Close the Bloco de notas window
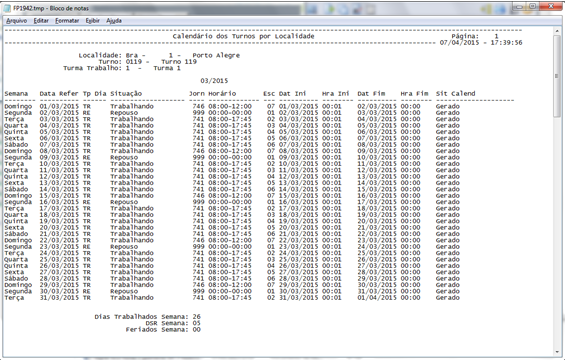This screenshot has width=565, height=360. click(x=551, y=6)
